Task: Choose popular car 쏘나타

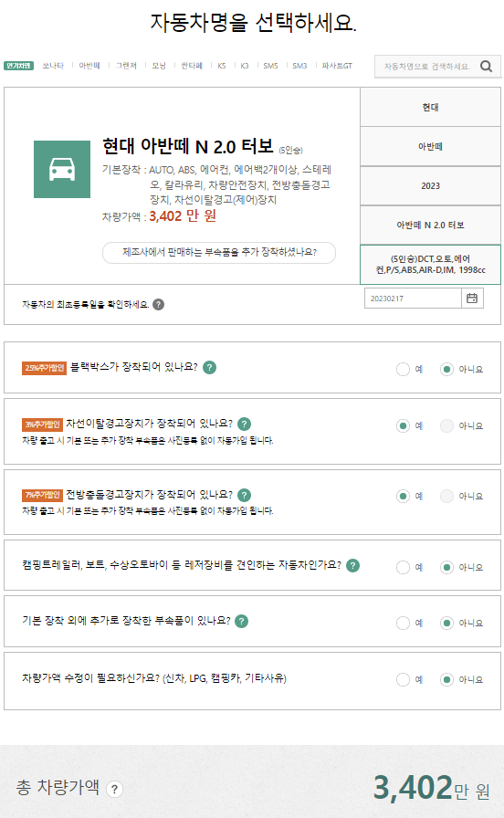Action: click(53, 66)
